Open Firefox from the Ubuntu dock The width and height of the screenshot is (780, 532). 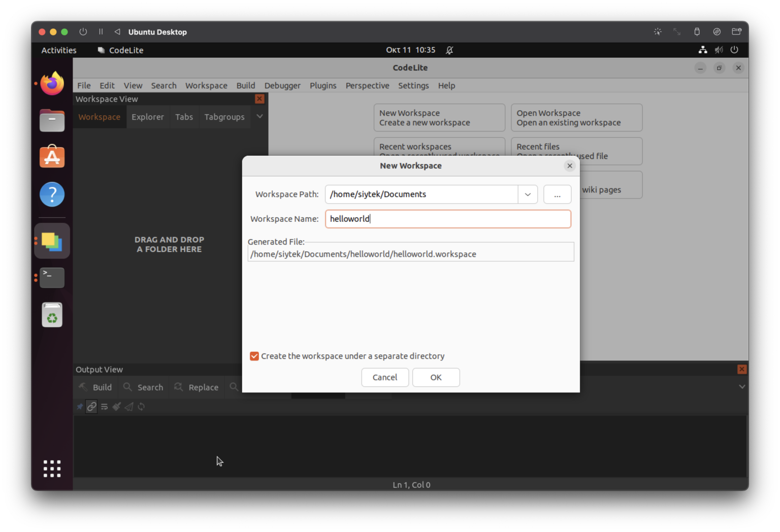(x=52, y=84)
